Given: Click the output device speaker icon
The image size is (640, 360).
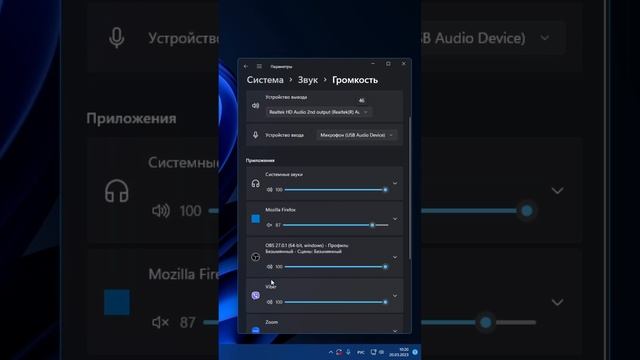Looking at the screenshot, I should [256, 106].
